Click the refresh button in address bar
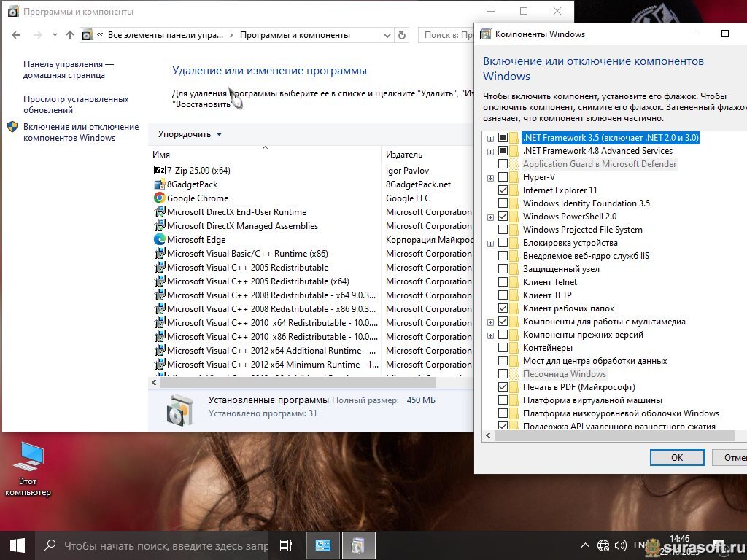 click(x=401, y=35)
